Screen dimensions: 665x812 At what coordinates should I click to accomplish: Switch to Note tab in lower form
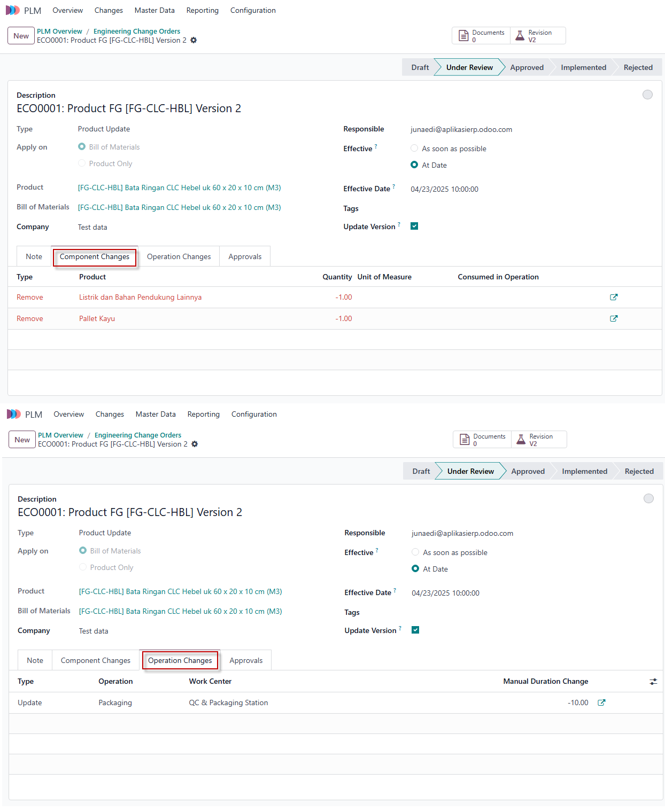click(x=35, y=660)
